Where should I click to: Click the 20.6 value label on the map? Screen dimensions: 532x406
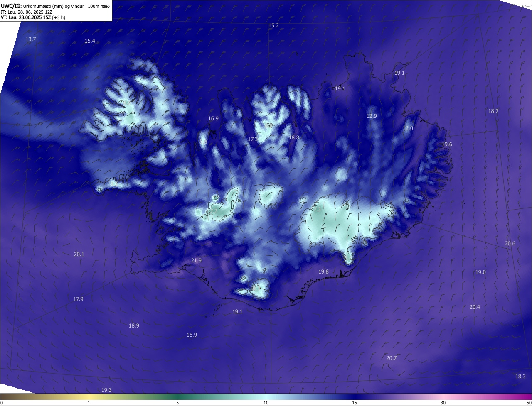click(510, 243)
